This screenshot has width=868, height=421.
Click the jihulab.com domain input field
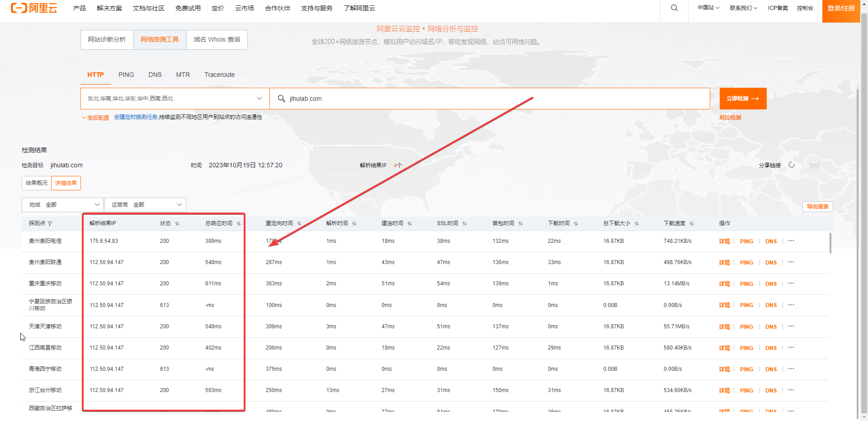pyautogui.click(x=490, y=99)
